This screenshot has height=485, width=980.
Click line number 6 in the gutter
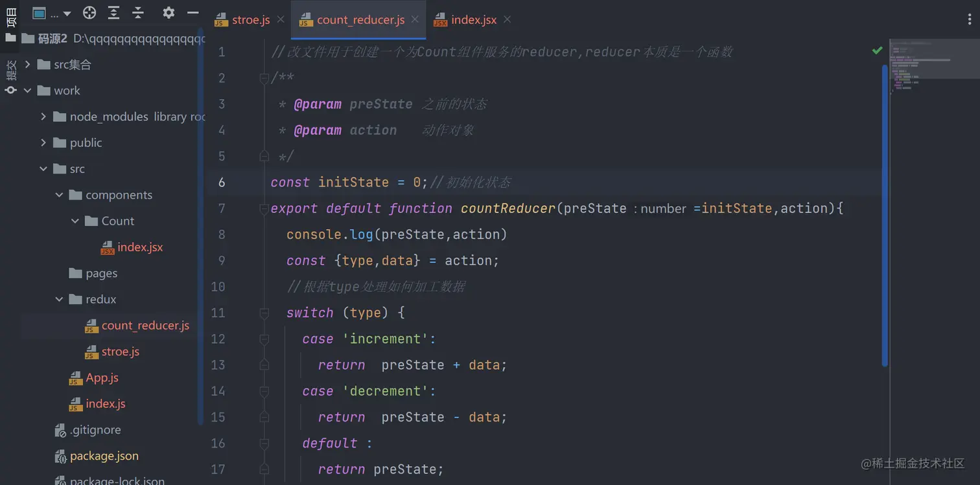point(222,182)
